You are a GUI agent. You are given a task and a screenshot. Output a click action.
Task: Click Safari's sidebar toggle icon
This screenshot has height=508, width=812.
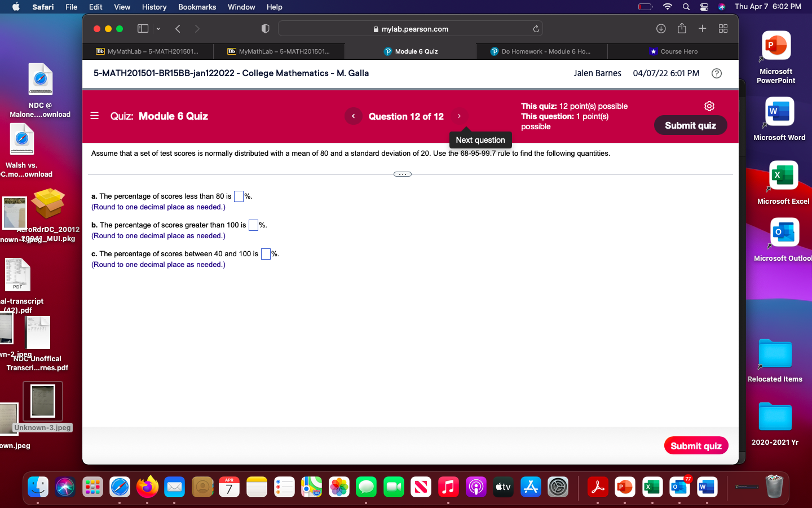point(143,29)
